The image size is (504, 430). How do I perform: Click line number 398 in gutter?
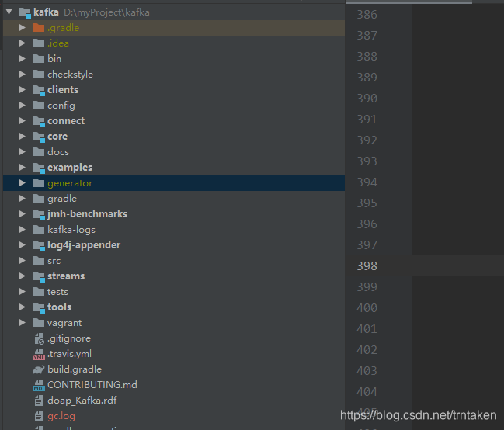tap(367, 265)
